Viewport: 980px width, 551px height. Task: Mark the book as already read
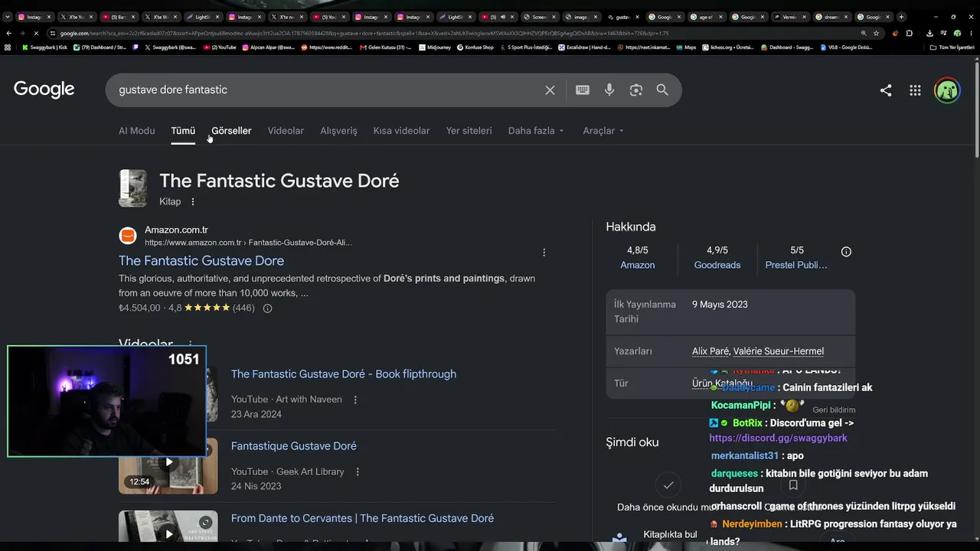tap(668, 485)
